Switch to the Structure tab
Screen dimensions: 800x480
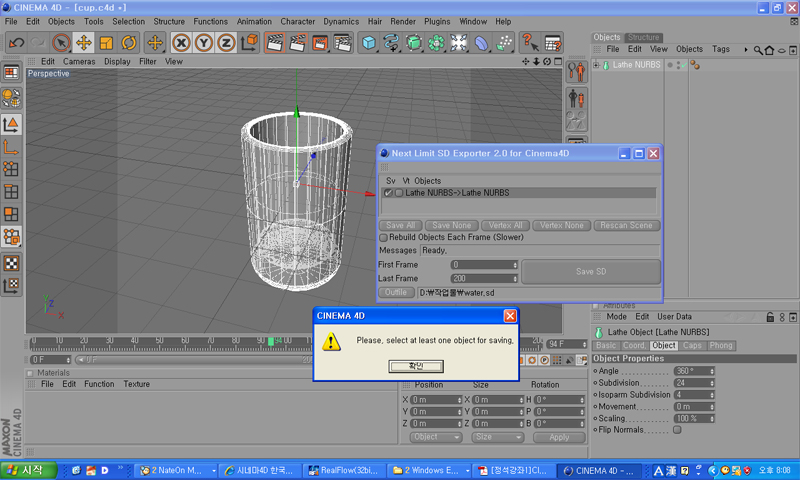click(643, 37)
